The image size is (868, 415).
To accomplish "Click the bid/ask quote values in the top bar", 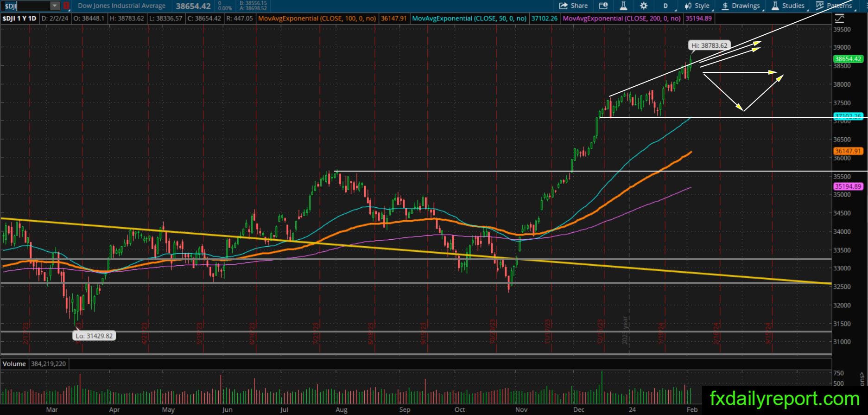I will click(x=253, y=6).
